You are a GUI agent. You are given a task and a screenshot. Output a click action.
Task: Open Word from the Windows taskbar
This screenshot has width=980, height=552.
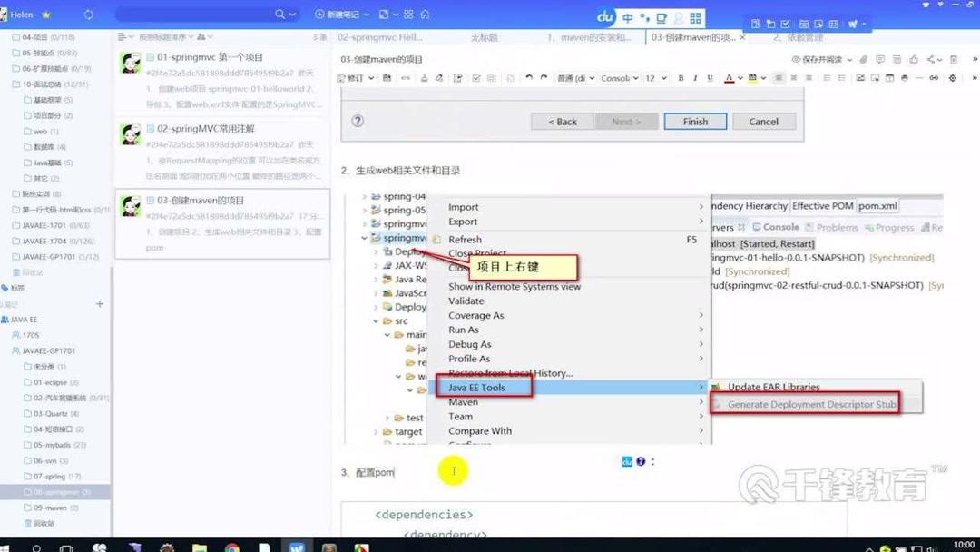297,546
